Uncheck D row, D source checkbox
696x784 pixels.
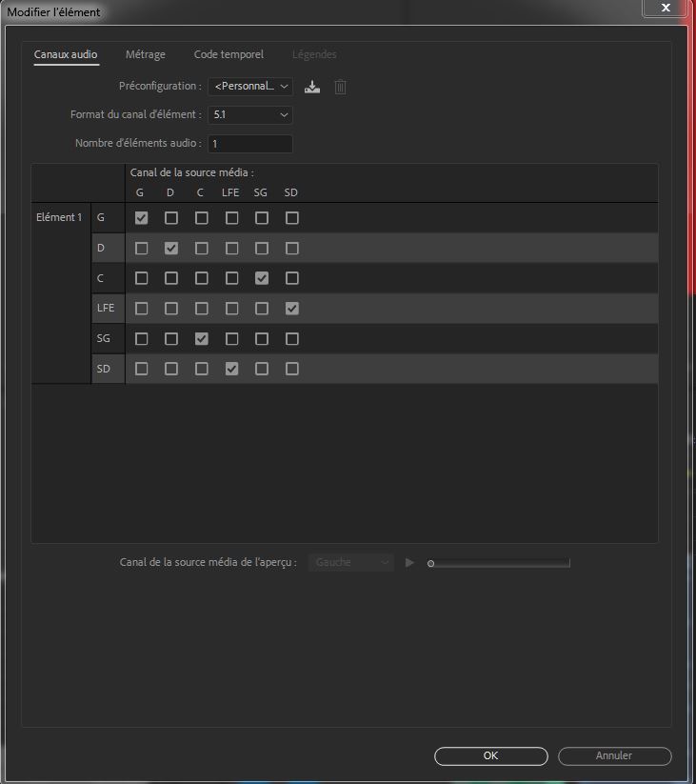[x=171, y=249]
